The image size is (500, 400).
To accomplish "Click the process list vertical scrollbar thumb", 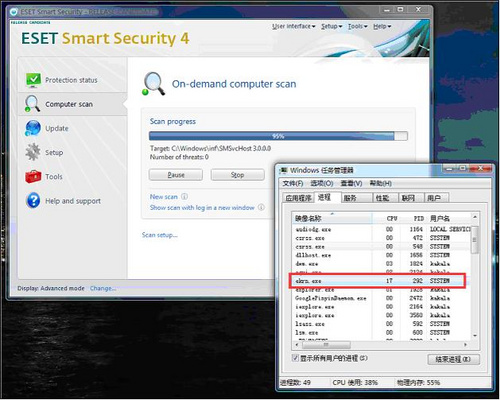I will pos(475,240).
